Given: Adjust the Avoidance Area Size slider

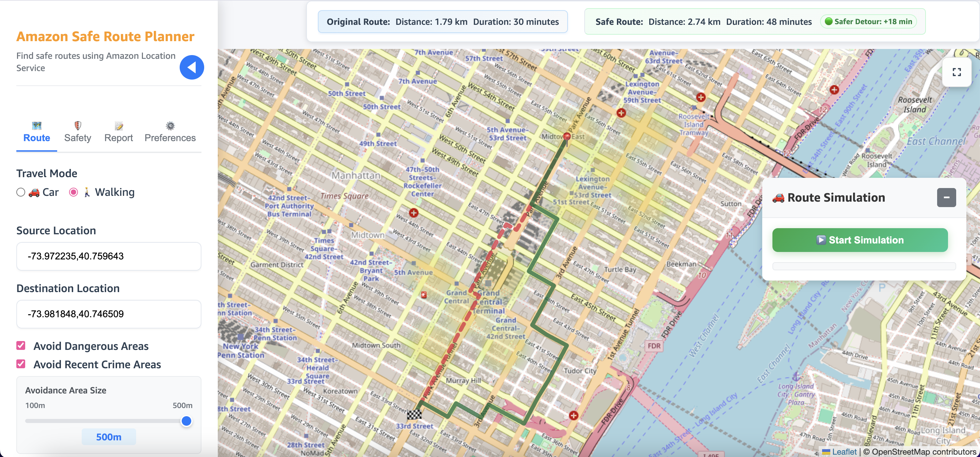Looking at the screenshot, I should (186, 421).
